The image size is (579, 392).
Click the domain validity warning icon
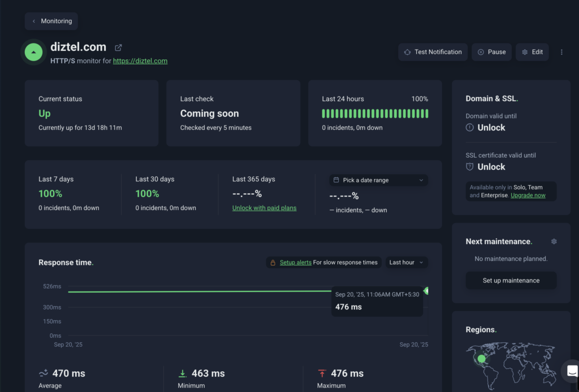(469, 128)
